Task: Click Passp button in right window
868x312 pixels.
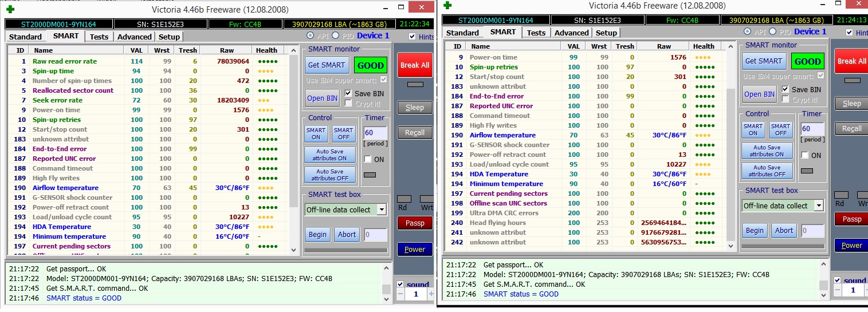Action: pyautogui.click(x=851, y=219)
